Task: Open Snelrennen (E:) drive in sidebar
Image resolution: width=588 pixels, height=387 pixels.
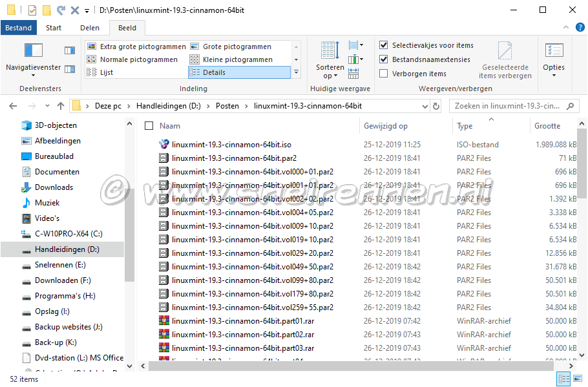Action: coord(60,265)
